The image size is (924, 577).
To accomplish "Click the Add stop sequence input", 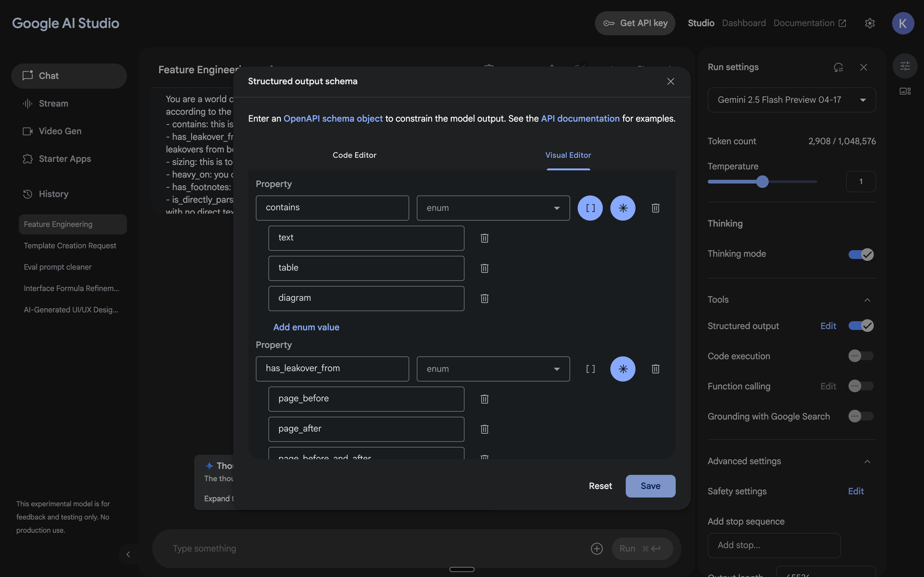I will tap(774, 545).
